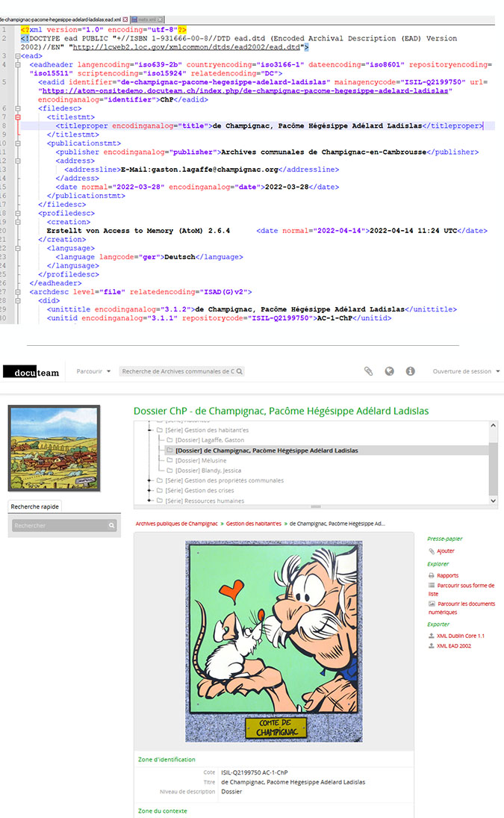Open Archives publiques de Champignac breadcrumb

click(177, 524)
